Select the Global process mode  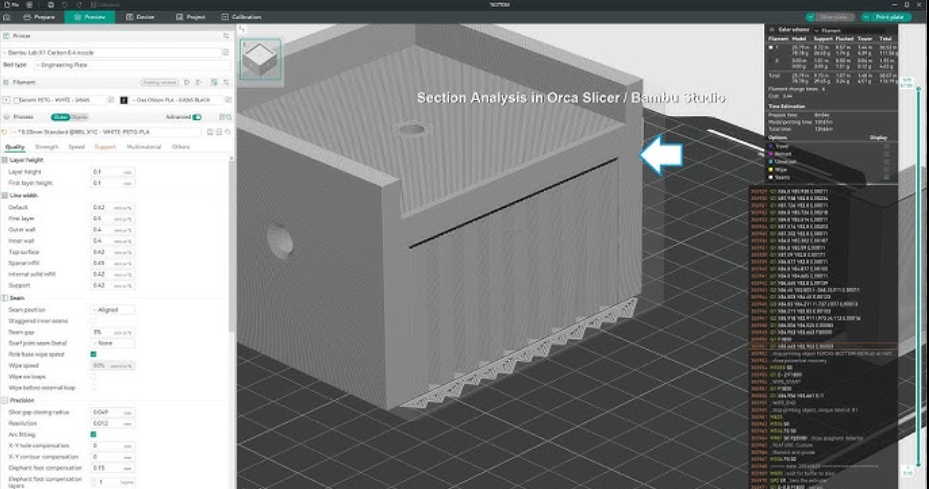pos(60,117)
